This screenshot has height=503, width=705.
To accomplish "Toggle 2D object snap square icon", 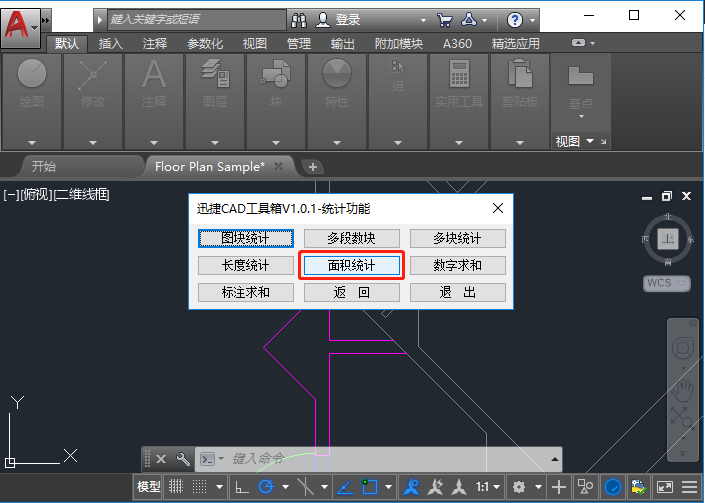I will tap(369, 487).
